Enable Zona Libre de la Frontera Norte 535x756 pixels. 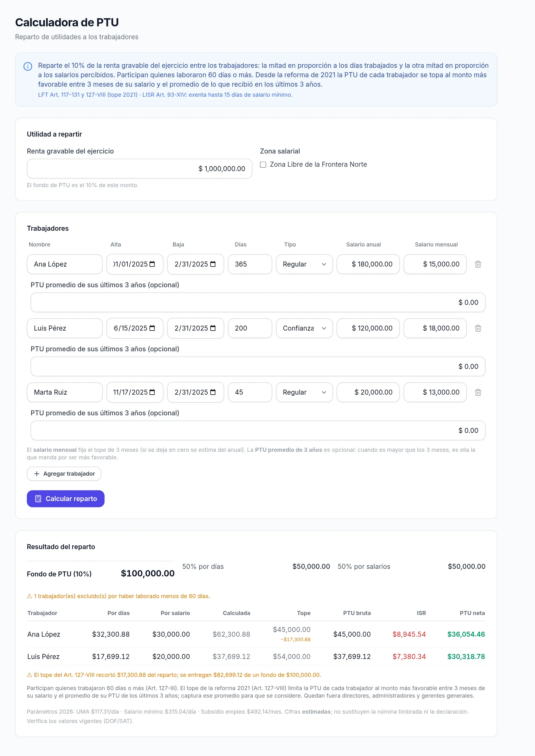tap(263, 165)
